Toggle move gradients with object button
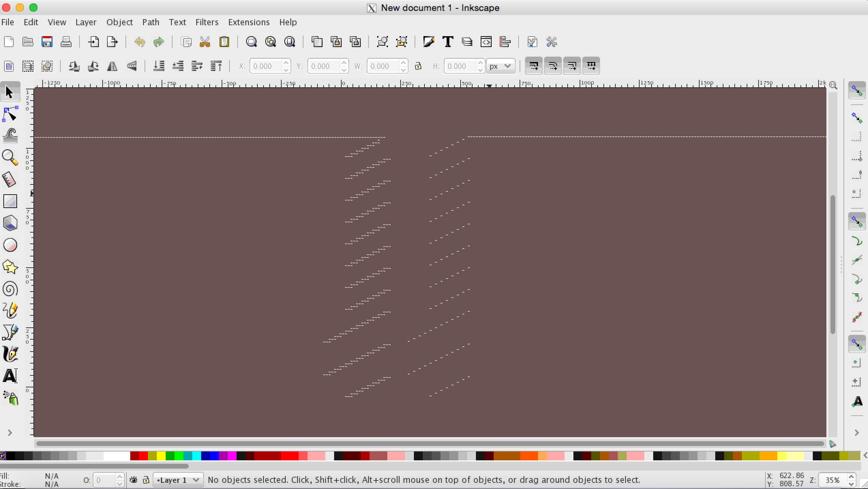The image size is (868, 489). pyautogui.click(x=572, y=66)
